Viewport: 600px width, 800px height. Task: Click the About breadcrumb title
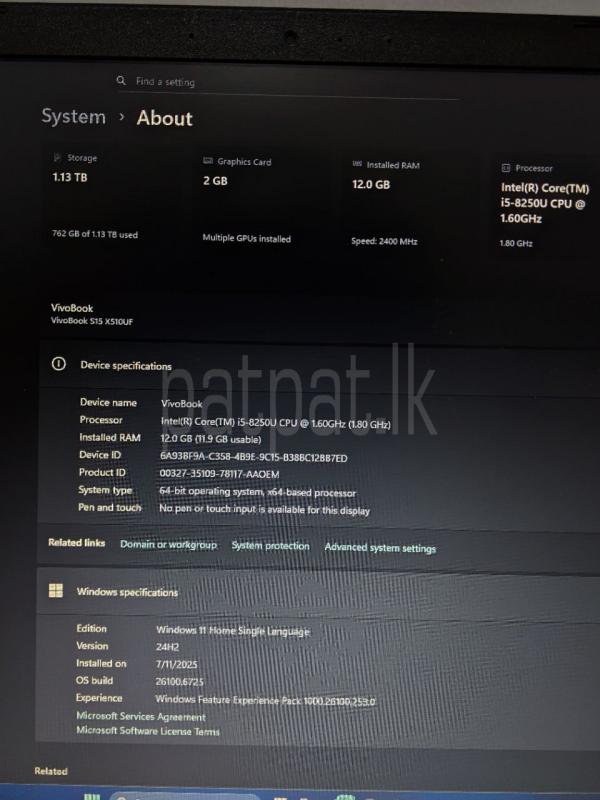[x=165, y=118]
